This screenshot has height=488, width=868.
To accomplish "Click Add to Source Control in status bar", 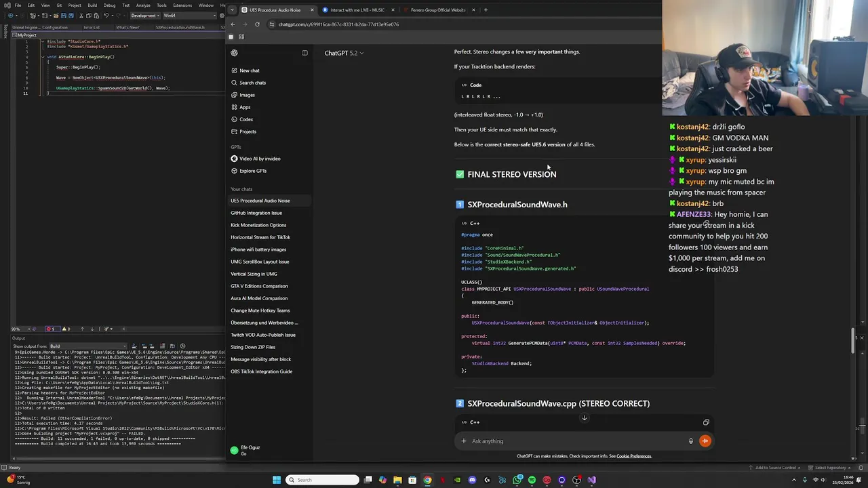I will coord(776,468).
